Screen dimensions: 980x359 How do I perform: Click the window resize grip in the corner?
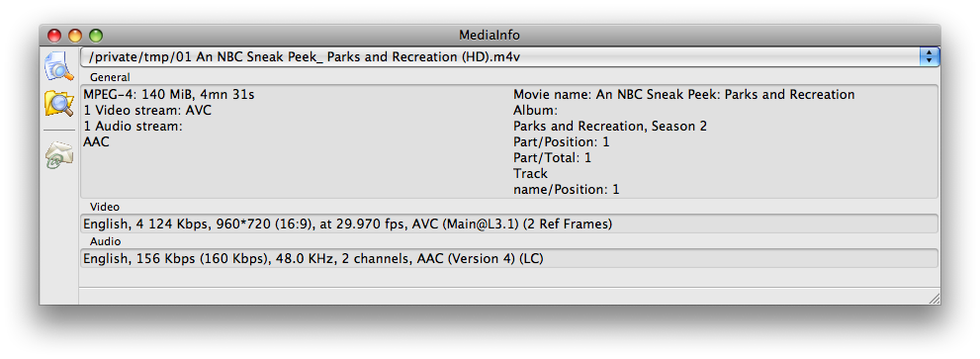pos(935,299)
